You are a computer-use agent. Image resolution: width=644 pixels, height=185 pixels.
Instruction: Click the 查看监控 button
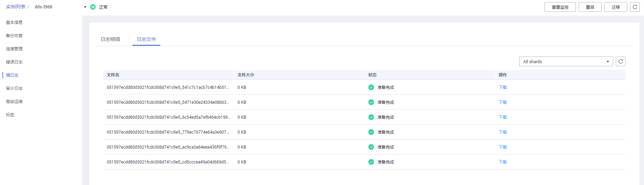(560, 7)
